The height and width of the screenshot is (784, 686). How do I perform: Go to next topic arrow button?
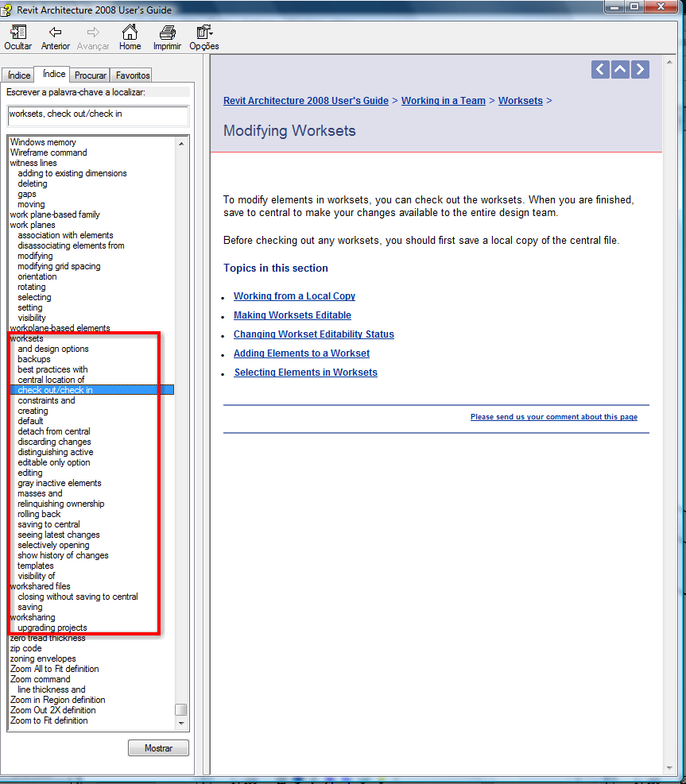pyautogui.click(x=640, y=69)
